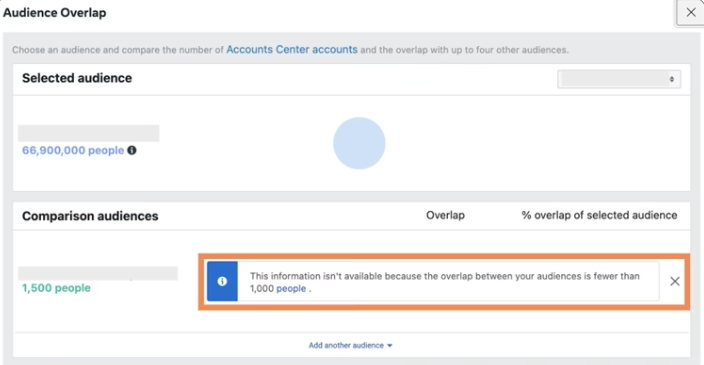704x365 pixels.
Task: Open the Selected audience dropdown
Action: pos(619,79)
